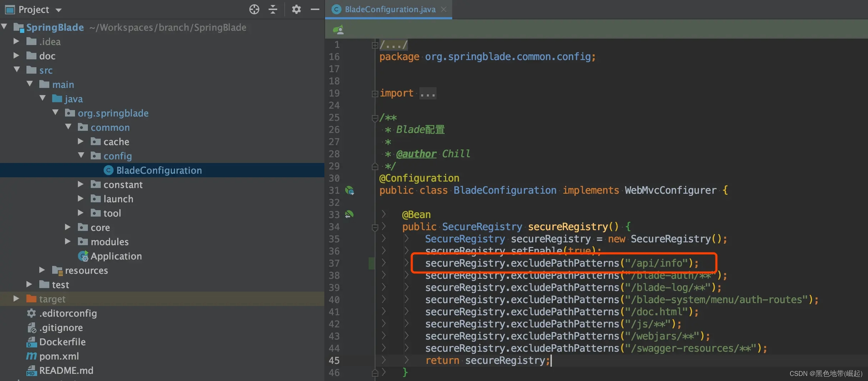Click the Spring bean gutter icon beside @Bean
Screen dimensions: 868x381
(x=350, y=214)
